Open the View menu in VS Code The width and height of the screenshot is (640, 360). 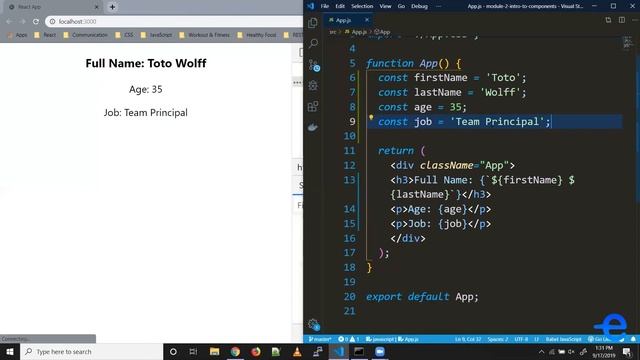pos(385,6)
